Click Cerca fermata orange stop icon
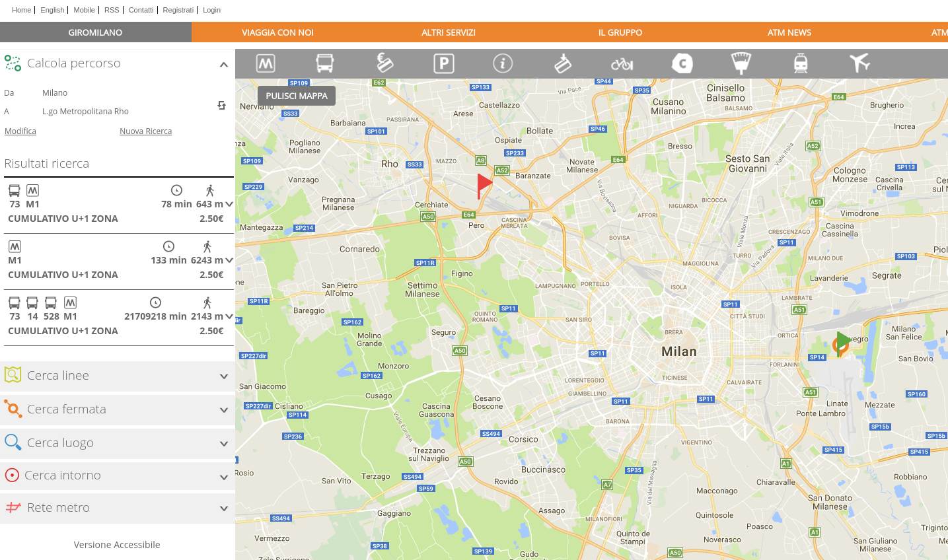The width and height of the screenshot is (948, 560). coord(13,409)
